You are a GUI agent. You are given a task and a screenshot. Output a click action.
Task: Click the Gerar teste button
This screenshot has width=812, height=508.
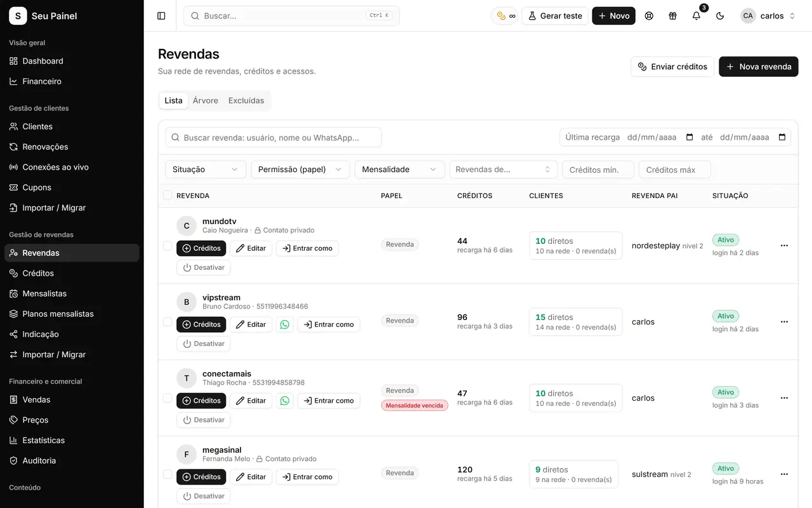(554, 16)
